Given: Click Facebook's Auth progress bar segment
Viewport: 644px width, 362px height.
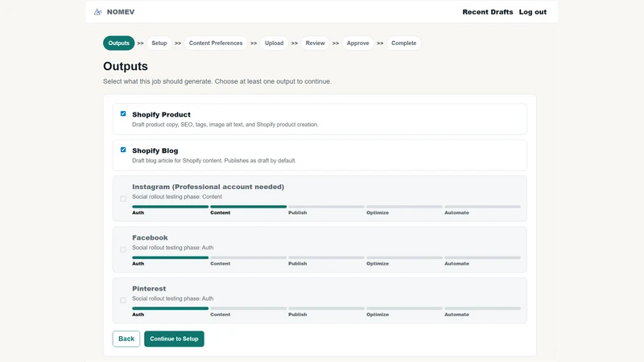Looking at the screenshot, I should [171, 257].
